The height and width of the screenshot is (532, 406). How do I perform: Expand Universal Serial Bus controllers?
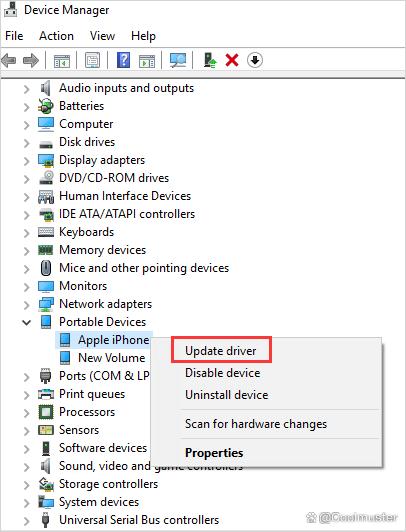point(26,520)
